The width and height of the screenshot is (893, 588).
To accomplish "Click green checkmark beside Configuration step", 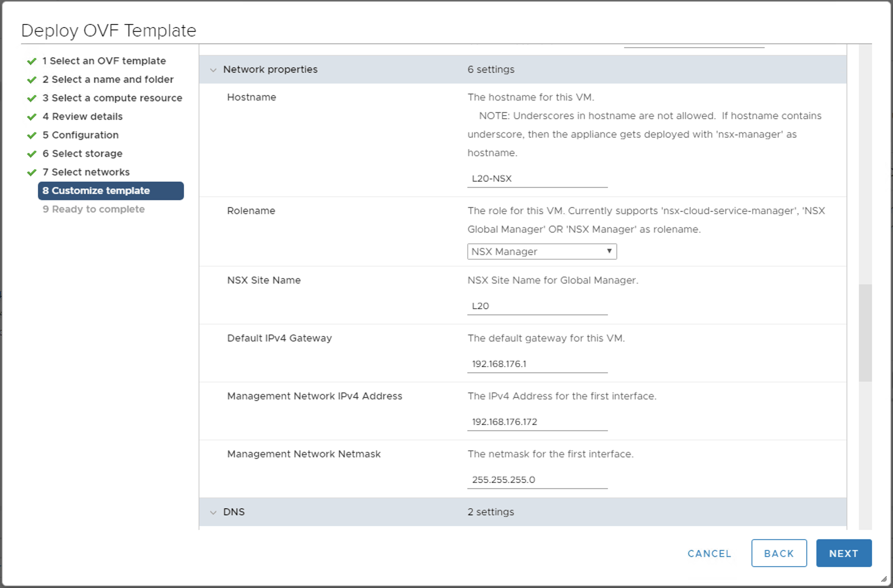I will 32,135.
